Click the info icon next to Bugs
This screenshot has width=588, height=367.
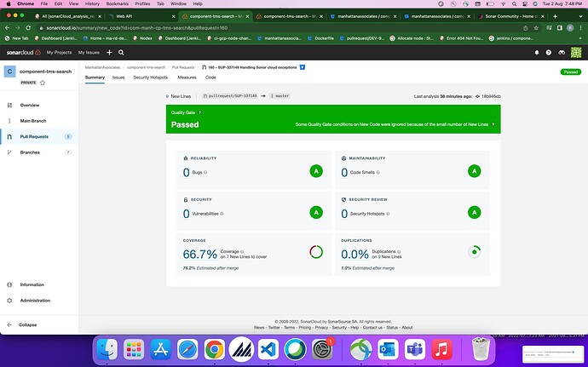(x=205, y=173)
